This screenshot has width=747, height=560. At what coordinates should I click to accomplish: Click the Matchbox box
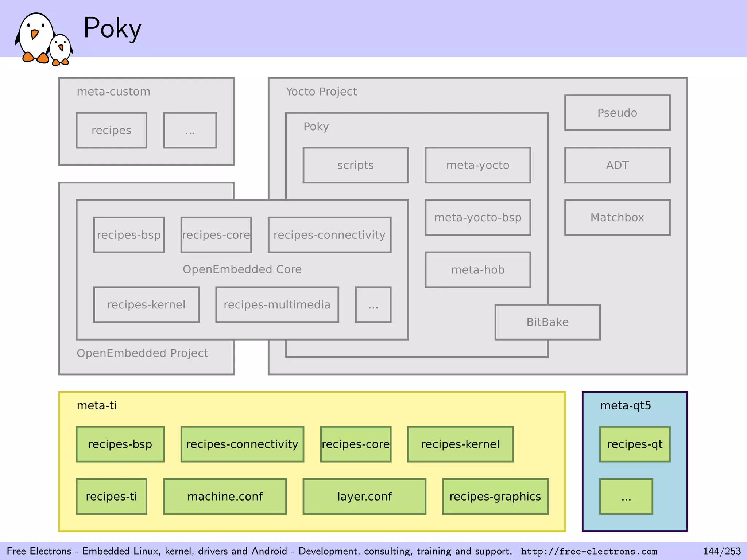click(x=617, y=217)
